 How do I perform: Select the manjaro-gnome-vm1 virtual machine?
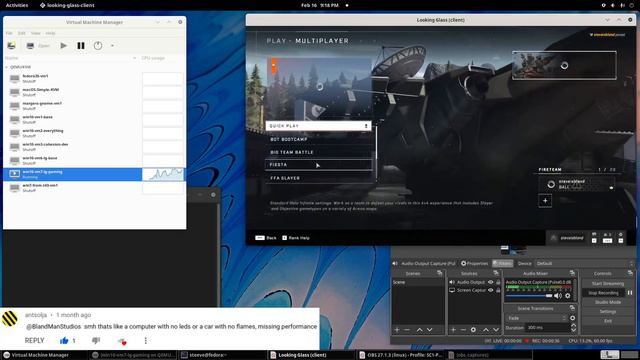pos(73,106)
